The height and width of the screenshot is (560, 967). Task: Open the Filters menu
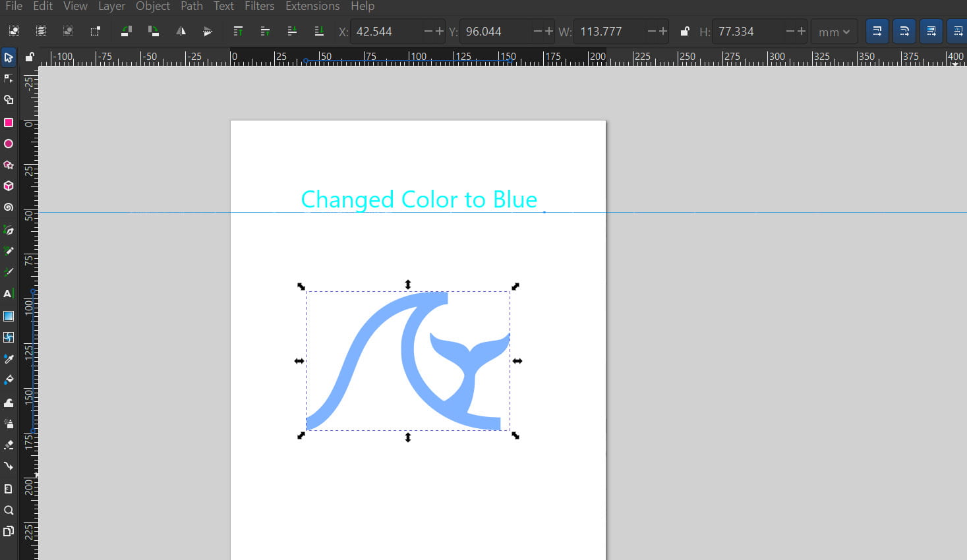point(259,6)
